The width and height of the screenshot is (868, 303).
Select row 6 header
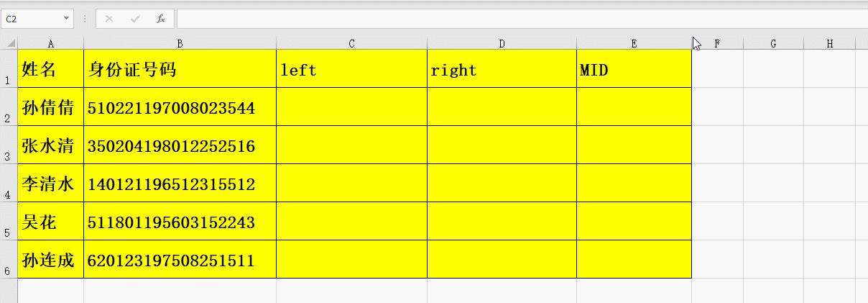point(8,261)
